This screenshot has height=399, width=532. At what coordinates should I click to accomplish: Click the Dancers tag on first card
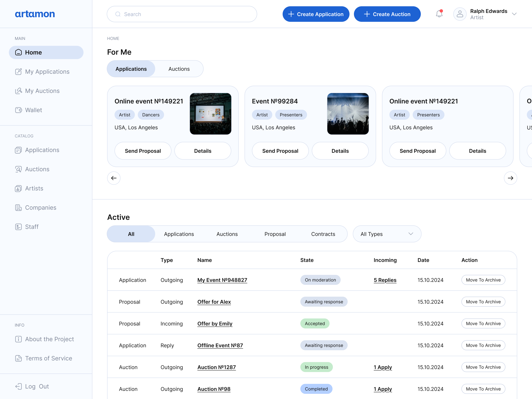click(151, 115)
